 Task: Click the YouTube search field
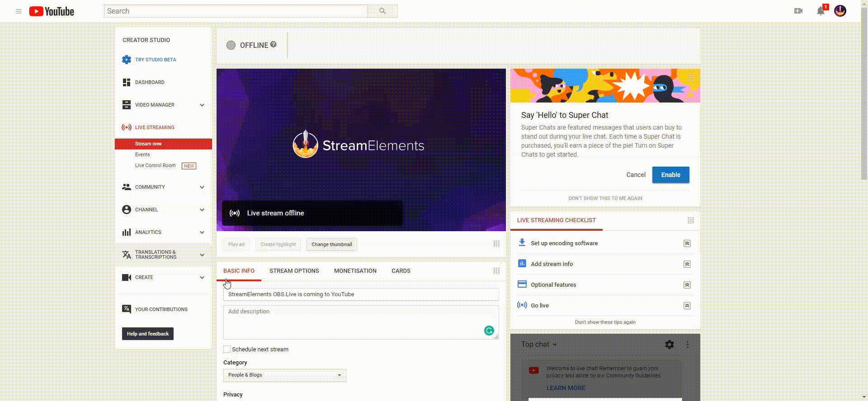(x=236, y=11)
